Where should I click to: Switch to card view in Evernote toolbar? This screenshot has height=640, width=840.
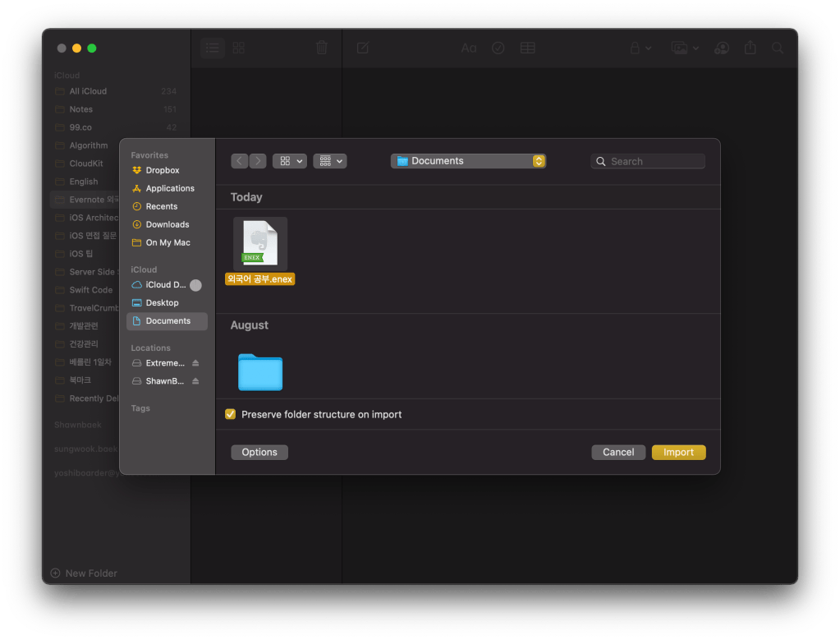pyautogui.click(x=238, y=48)
